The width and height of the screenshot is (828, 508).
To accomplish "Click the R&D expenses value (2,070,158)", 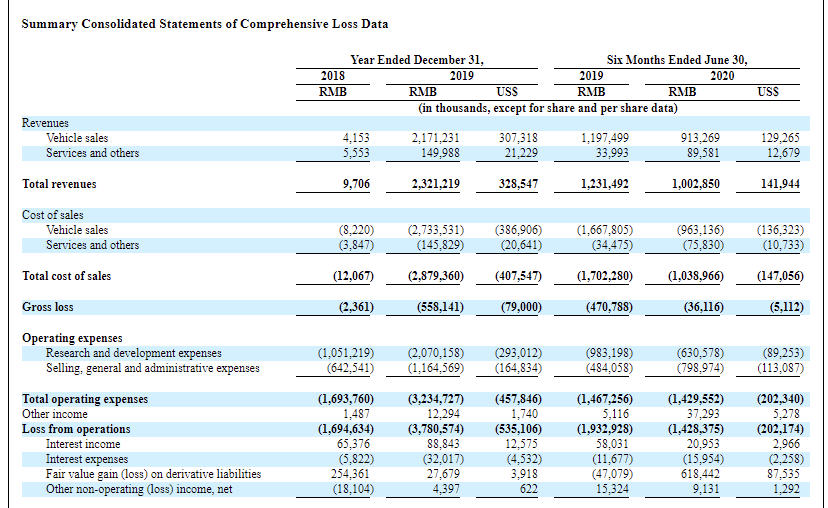I will pos(436,353).
